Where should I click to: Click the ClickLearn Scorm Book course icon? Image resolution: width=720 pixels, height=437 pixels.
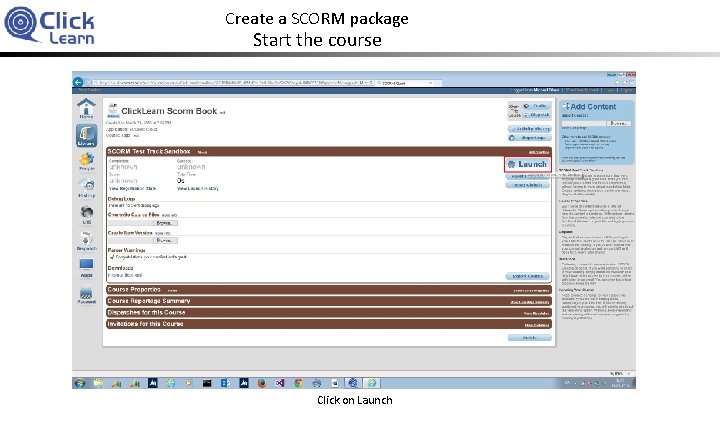[x=113, y=110]
